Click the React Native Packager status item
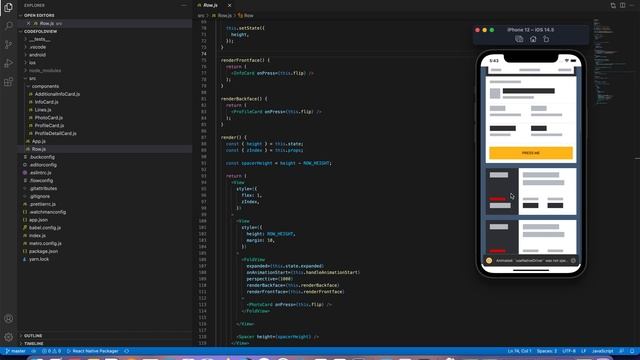The height and width of the screenshot is (360, 640). point(93,351)
